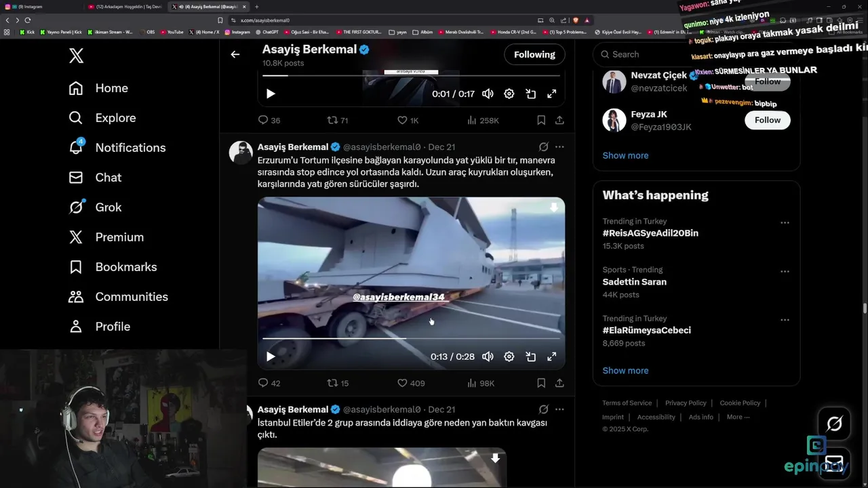
Task: Click the X logo in the sidebar
Action: (x=77, y=56)
